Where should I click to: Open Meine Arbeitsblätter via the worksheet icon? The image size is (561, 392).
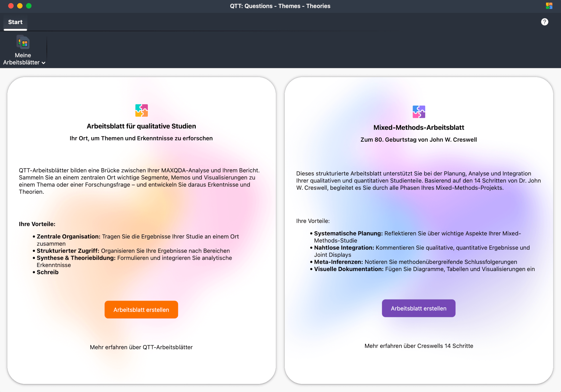(x=23, y=42)
